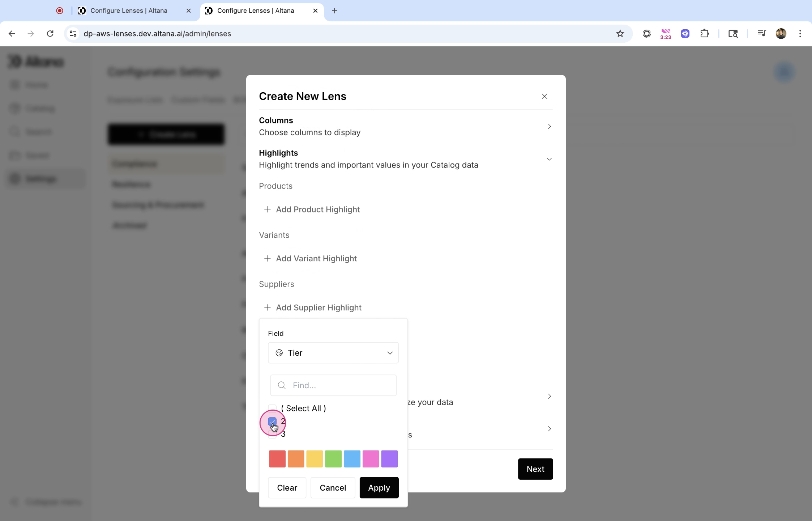Check the Select All checkbox
This screenshot has height=521, width=812.
tap(272, 408)
